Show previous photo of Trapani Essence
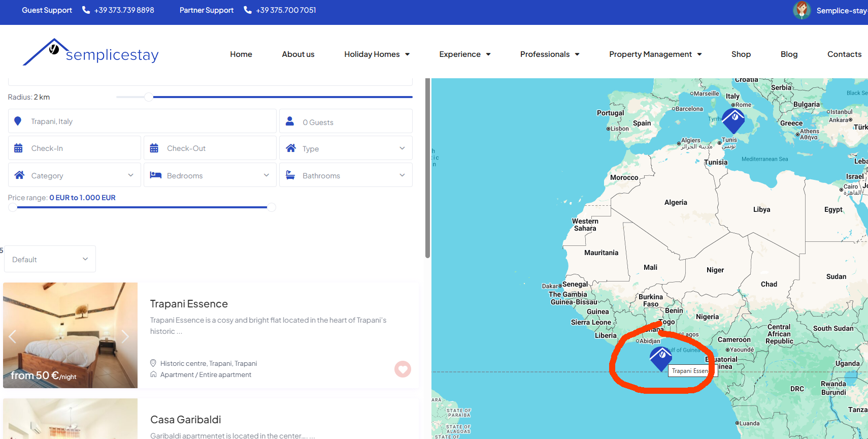Screen dimensions: 868x439 tap(13, 336)
